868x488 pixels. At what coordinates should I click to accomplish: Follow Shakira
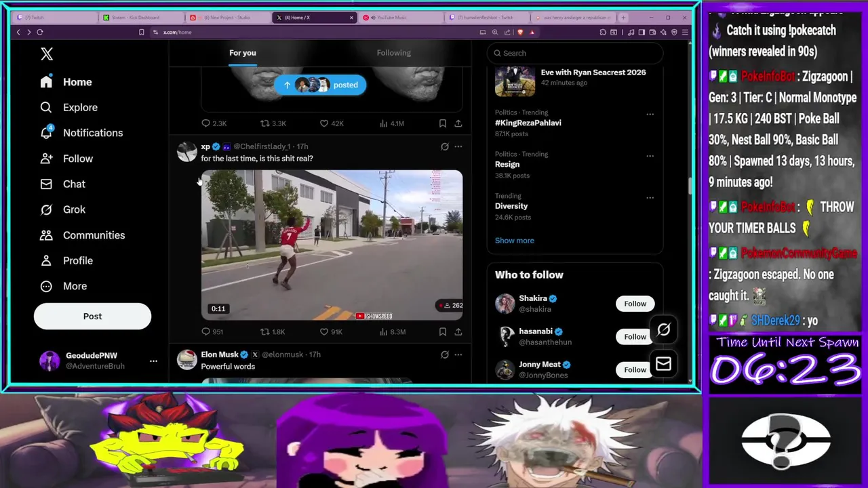[635, 304]
